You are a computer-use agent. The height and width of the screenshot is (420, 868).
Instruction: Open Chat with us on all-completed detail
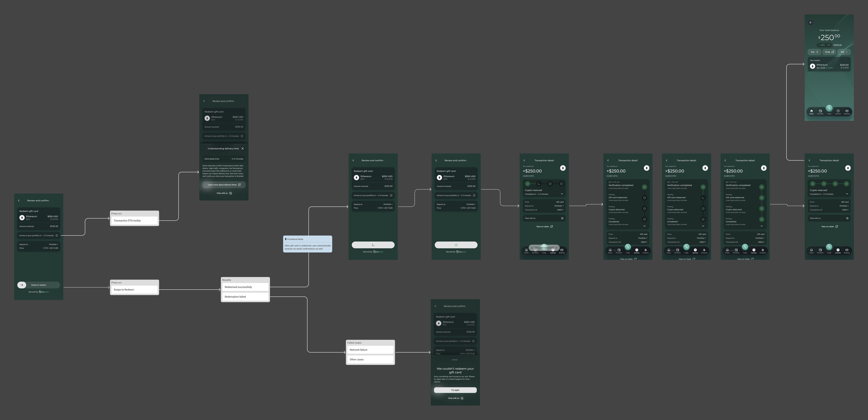click(x=829, y=218)
